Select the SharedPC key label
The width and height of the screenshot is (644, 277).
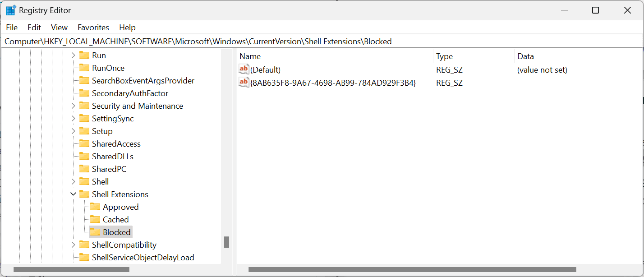pyautogui.click(x=109, y=169)
